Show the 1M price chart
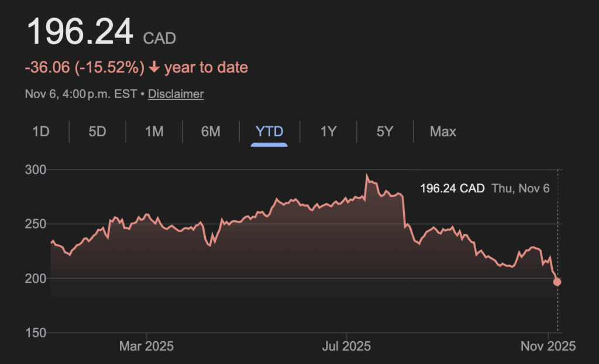The width and height of the screenshot is (599, 364). point(154,131)
